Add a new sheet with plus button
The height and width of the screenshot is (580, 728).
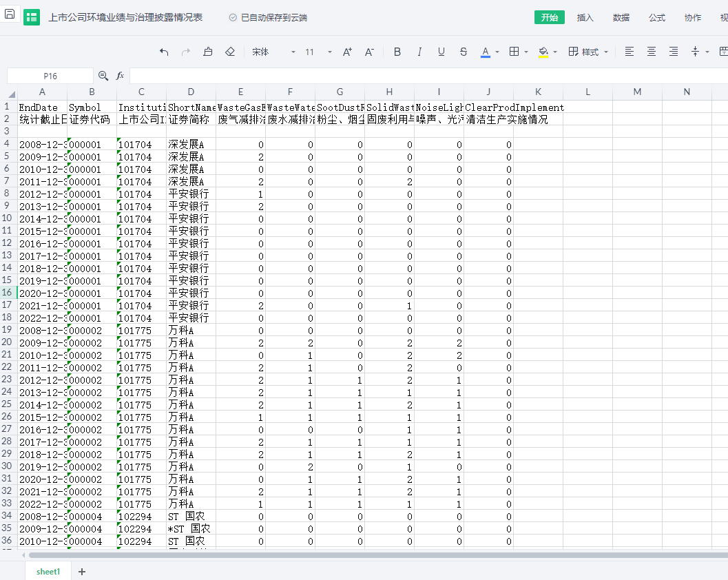(82, 572)
